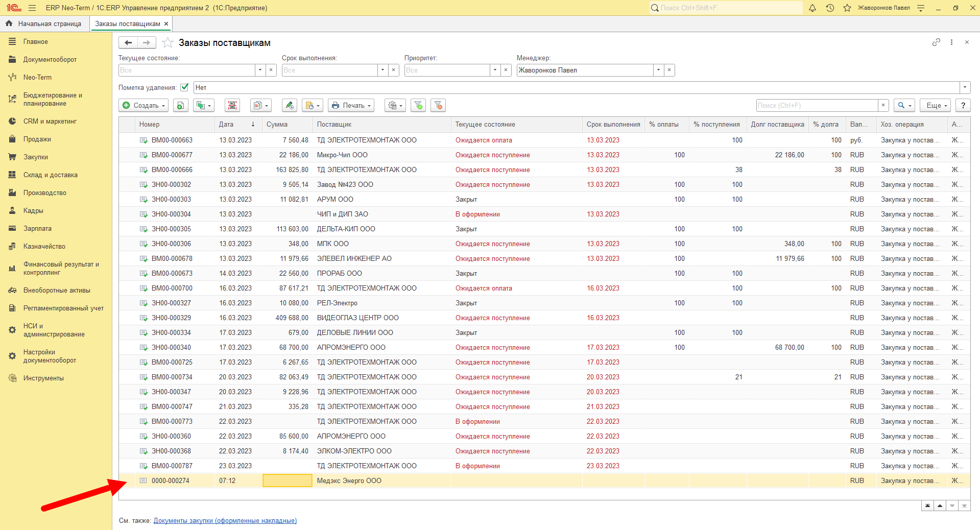Screen dimensions: 980x530
Task: Click the pencil-with-clock edit icon
Action: [x=289, y=106]
